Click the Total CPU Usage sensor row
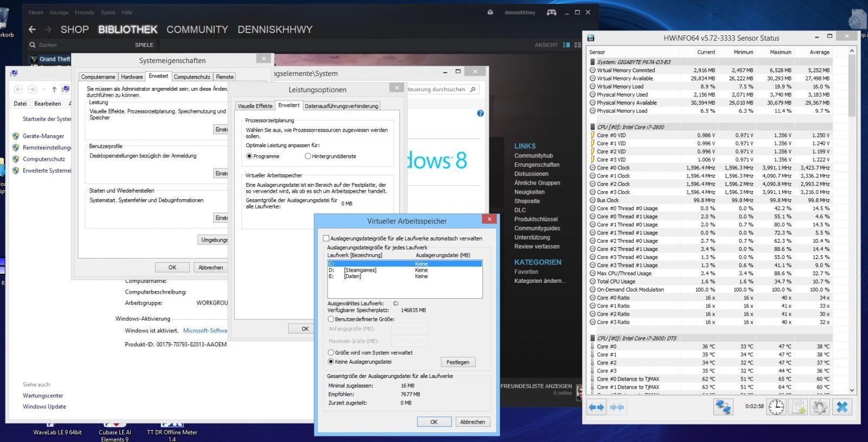 click(710, 281)
